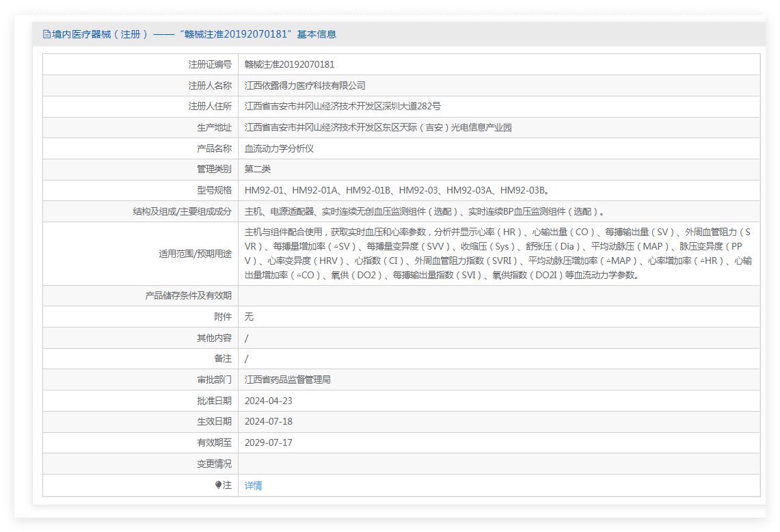Click production address with 光电信息产业园
Image resolution: width=780 pixels, height=532 pixels.
378,127
